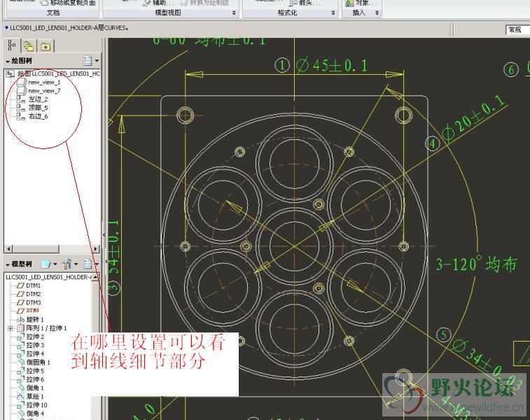Screen dimensions: 530x420
Task: Click the drawing tree horizontal scrollbar thumb
Action: point(36,249)
